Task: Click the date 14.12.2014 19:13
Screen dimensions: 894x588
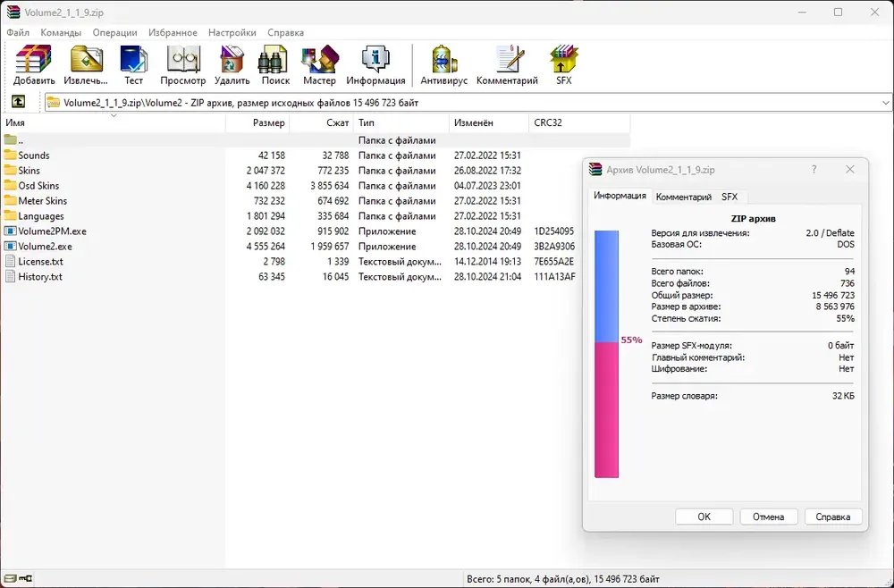Action: tap(487, 262)
